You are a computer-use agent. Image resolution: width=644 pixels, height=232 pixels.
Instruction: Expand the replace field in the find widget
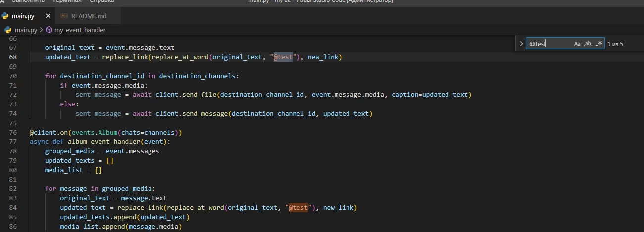pyautogui.click(x=521, y=44)
